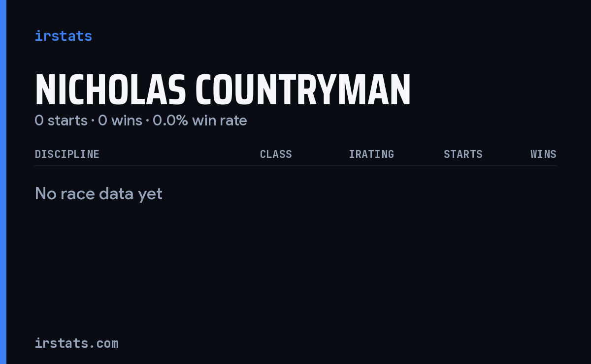Click the 'No race data yet' message
This screenshot has width=591, height=364.
[x=98, y=194]
